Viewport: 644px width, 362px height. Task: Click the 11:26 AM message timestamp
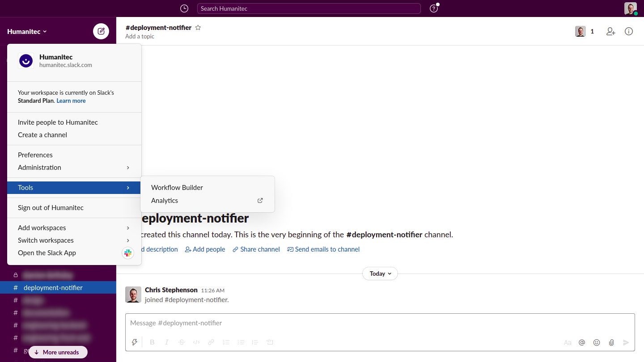213,290
